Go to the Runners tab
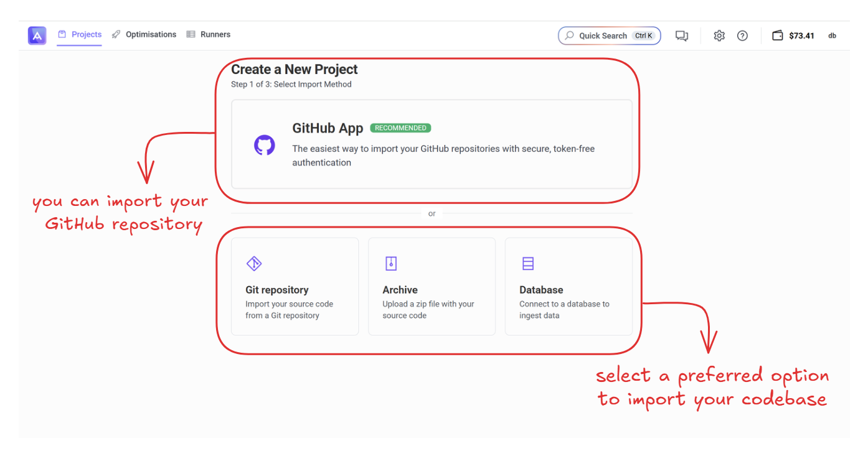This screenshot has width=868, height=456. tap(215, 35)
